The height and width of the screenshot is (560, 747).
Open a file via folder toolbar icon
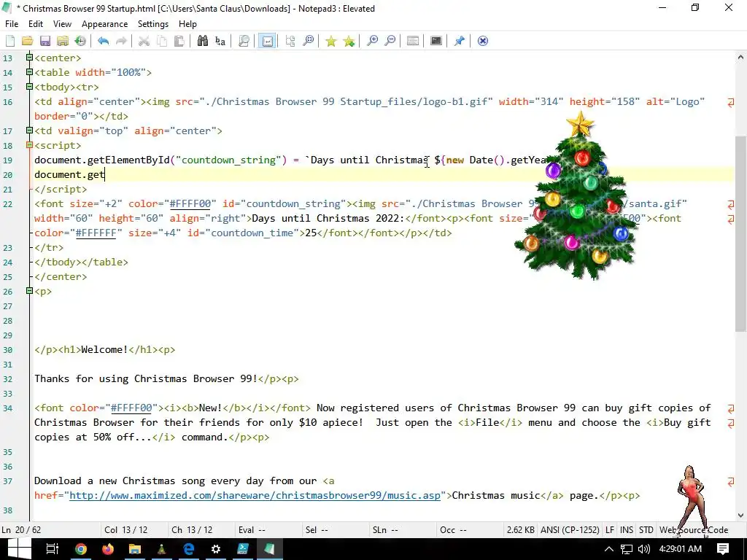[27, 41]
